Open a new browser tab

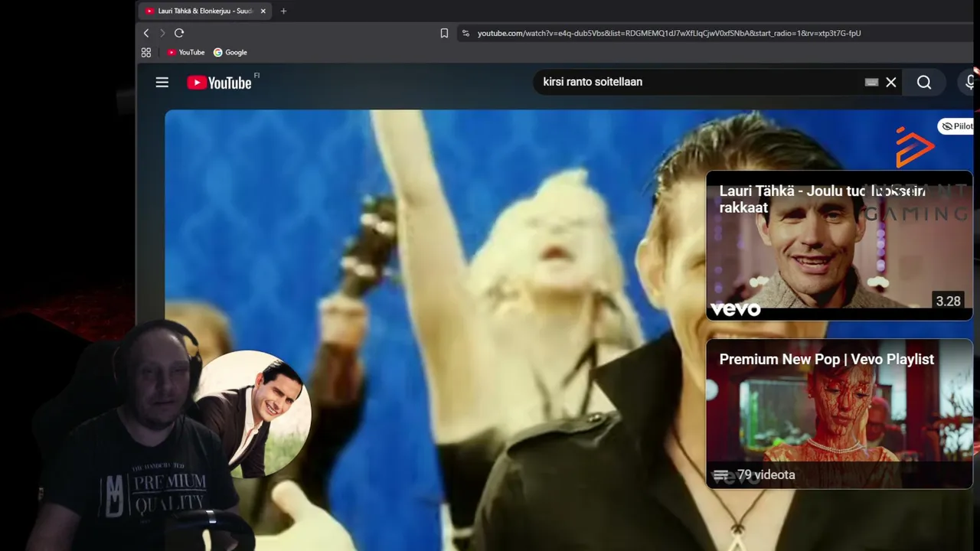coord(283,11)
